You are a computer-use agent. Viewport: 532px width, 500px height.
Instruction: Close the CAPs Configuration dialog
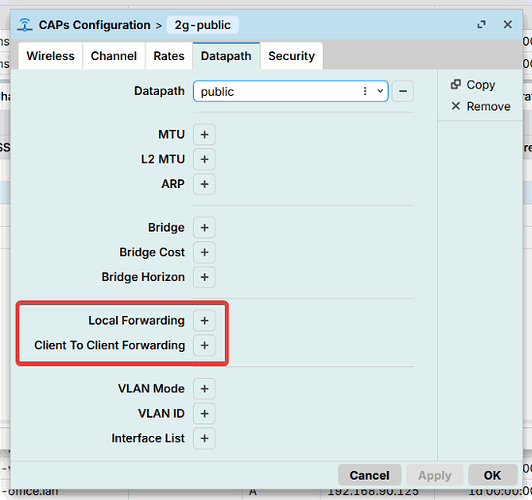coord(508,24)
